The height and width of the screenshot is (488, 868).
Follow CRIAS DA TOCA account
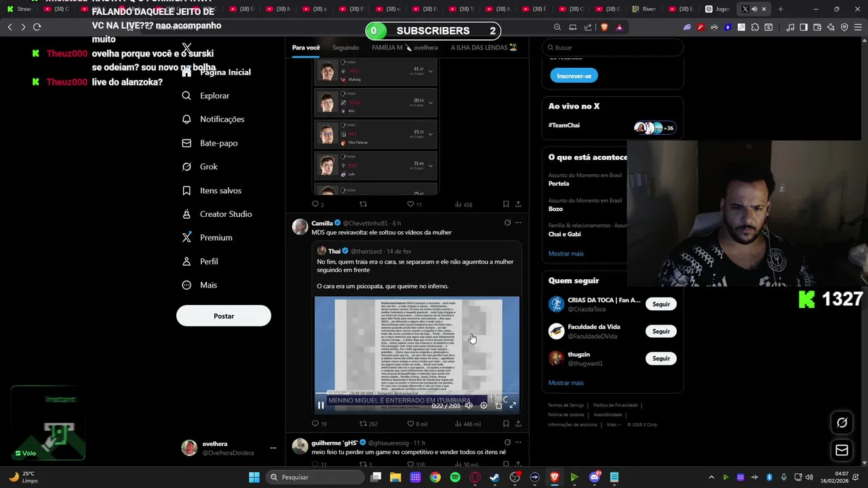661,304
